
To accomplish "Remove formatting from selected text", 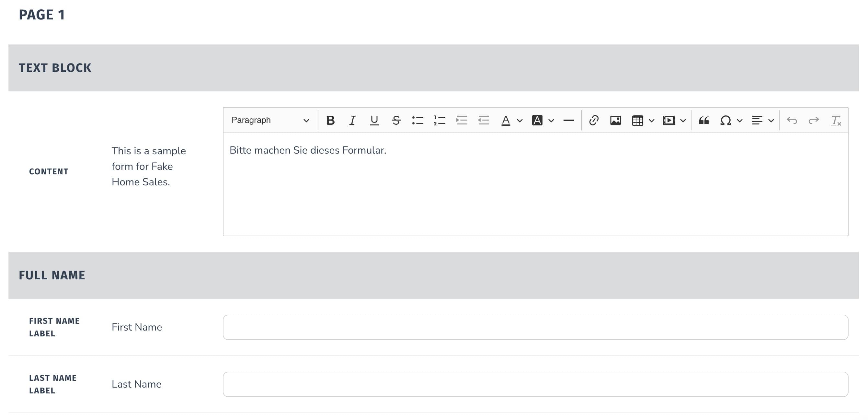I will (x=836, y=120).
